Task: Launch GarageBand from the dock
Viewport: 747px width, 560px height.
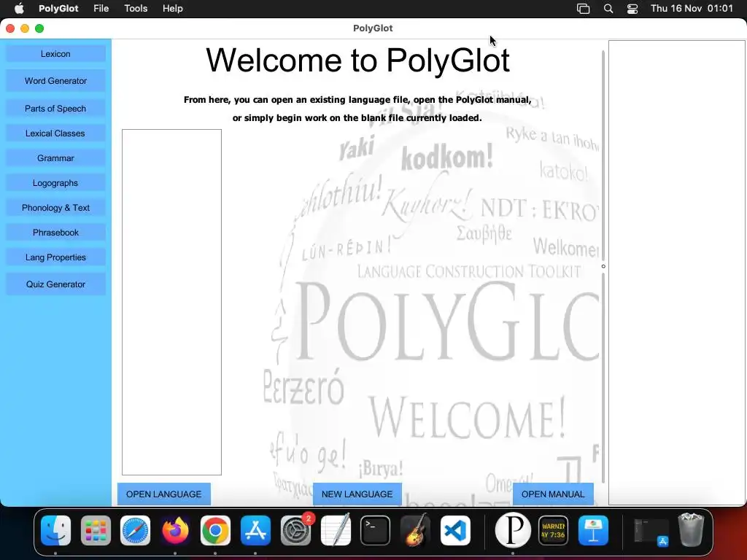Action: pos(415,531)
